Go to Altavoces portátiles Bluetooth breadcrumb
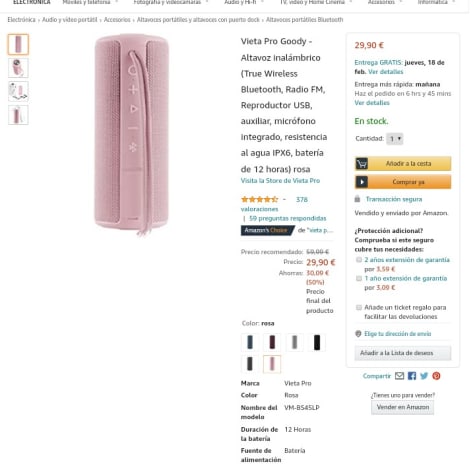This screenshot has height=466, width=475. (304, 20)
